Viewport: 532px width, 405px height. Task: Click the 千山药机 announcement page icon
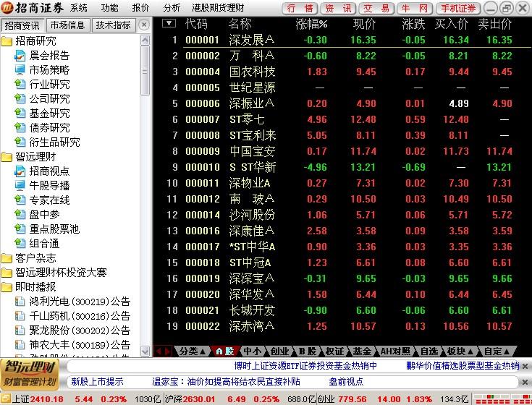tap(20, 316)
